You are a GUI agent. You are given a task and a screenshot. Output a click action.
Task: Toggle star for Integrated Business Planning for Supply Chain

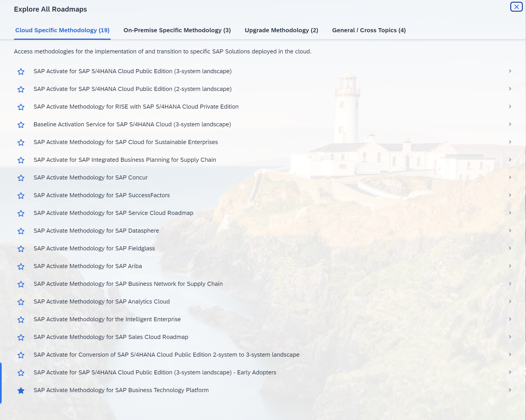tap(21, 160)
